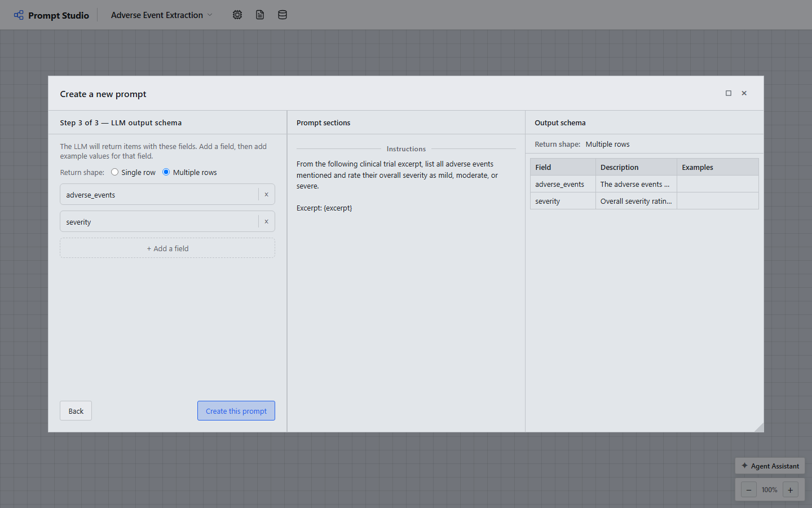Open the database icon in top bar
Viewport: 812px width, 508px height.
(x=283, y=15)
